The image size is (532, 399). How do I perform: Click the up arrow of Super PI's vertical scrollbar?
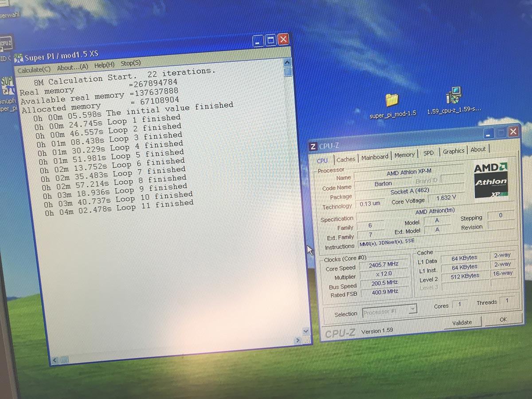click(287, 62)
